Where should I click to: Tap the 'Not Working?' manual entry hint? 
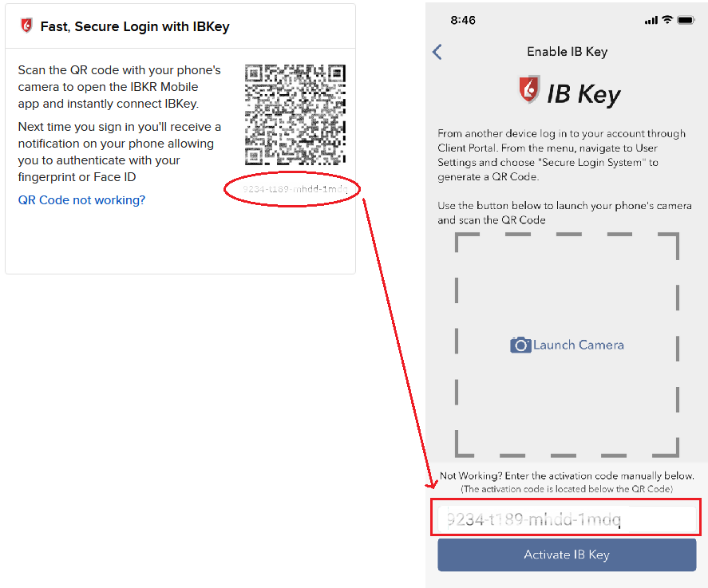click(x=567, y=482)
